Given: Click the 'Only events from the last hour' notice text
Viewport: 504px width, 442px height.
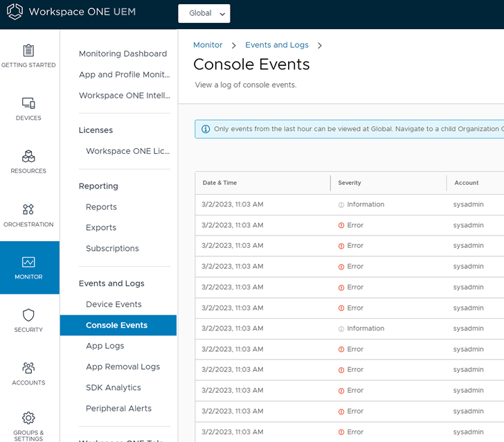Looking at the screenshot, I should (x=359, y=129).
